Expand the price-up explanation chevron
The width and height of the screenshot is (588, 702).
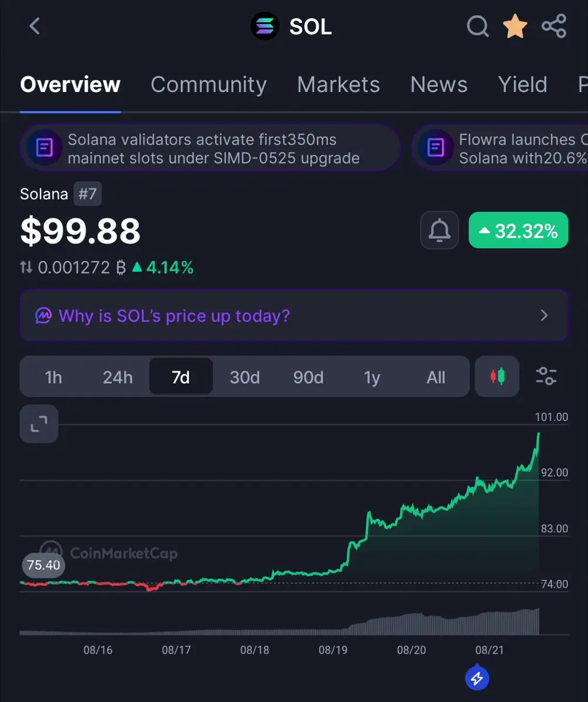coord(544,316)
